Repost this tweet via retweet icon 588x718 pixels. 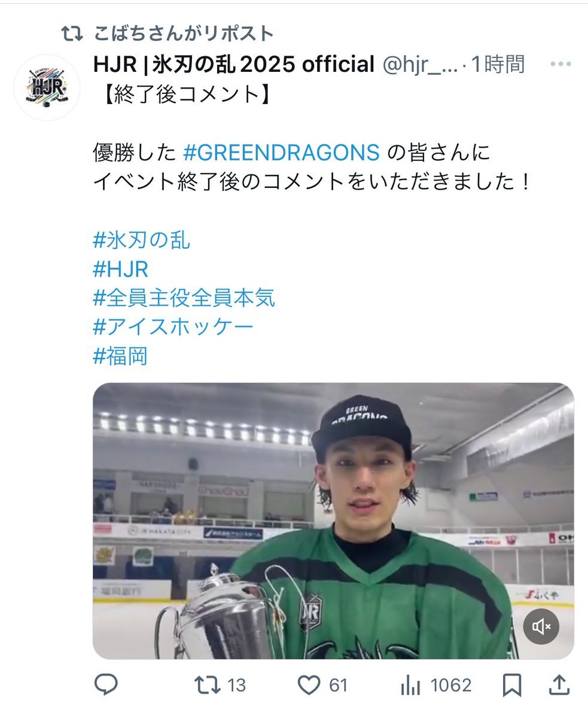[207, 684]
